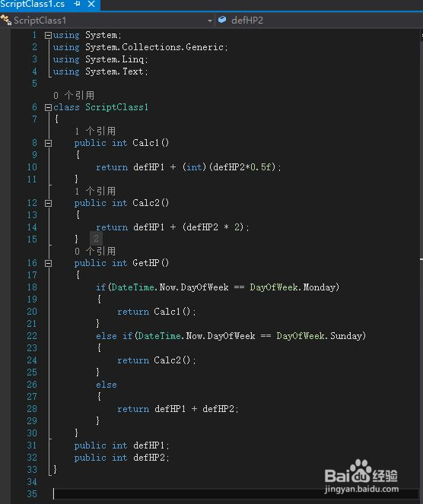Open the ScriptClass1 type dropdown
Viewport: 423px width, 504px height.
point(209,21)
